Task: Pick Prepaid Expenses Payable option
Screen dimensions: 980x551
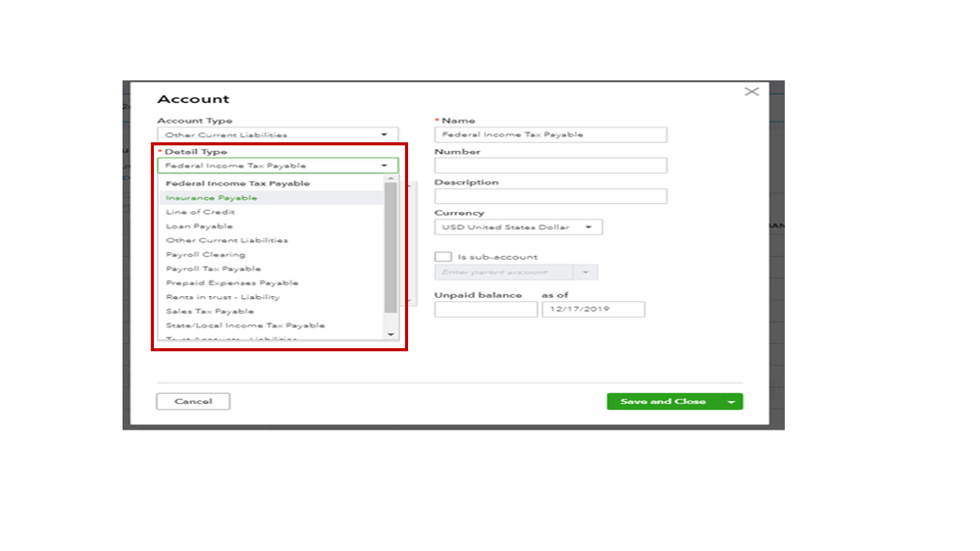Action: point(232,283)
